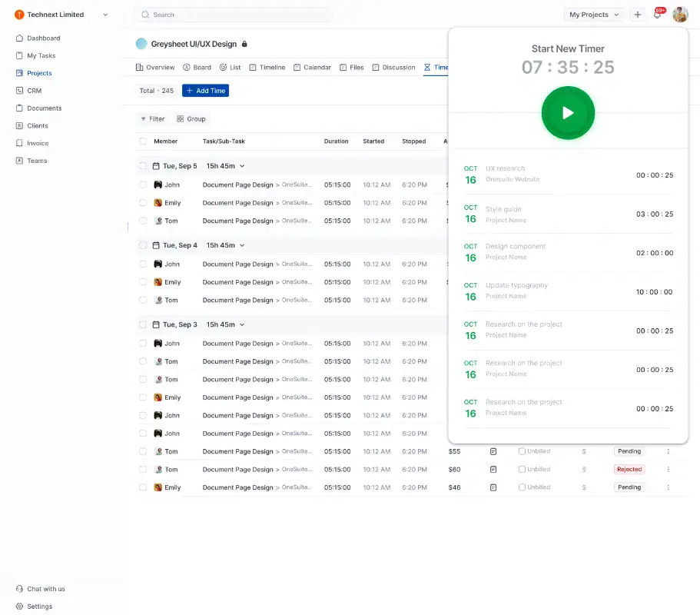Switch to the Calendar tab

(x=312, y=68)
